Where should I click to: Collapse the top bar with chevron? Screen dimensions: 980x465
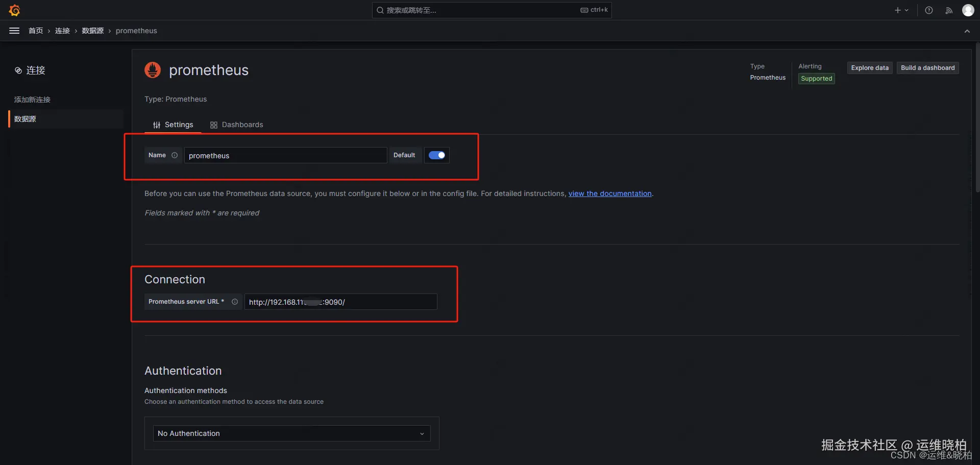(967, 31)
